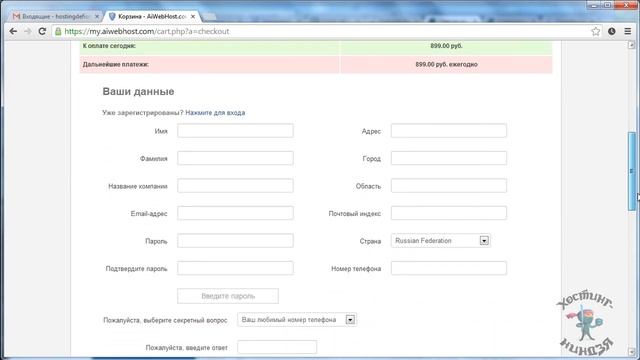Focus the Пароль field

(235, 240)
